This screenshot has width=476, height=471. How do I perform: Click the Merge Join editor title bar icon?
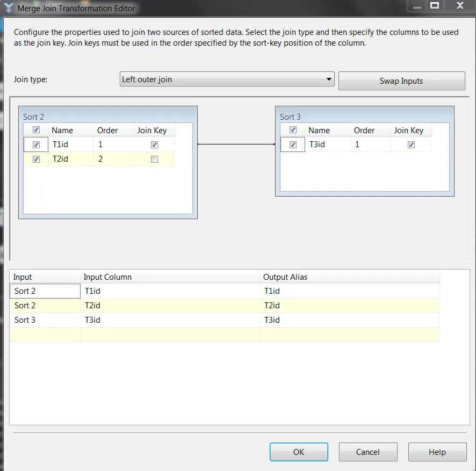pyautogui.click(x=9, y=8)
